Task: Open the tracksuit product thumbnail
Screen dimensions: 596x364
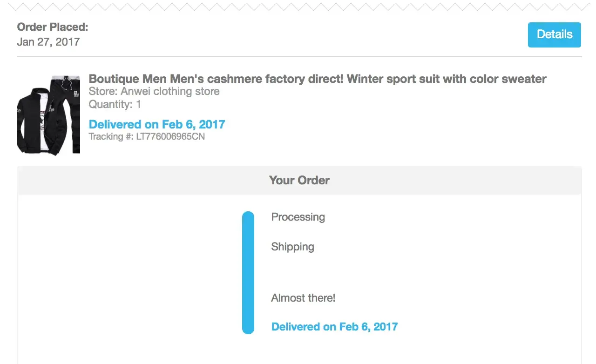Action: [48, 114]
